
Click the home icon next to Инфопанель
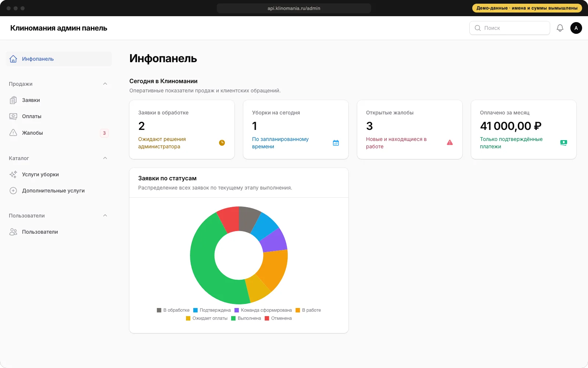tap(13, 59)
